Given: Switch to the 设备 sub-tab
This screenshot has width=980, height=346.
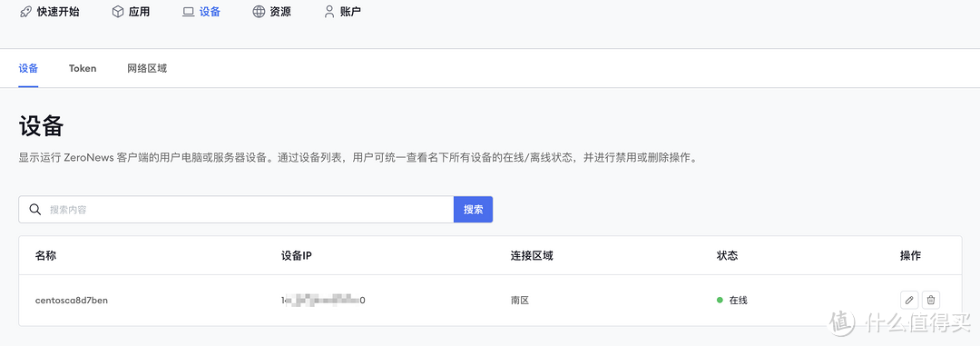Looking at the screenshot, I should pyautogui.click(x=29, y=68).
